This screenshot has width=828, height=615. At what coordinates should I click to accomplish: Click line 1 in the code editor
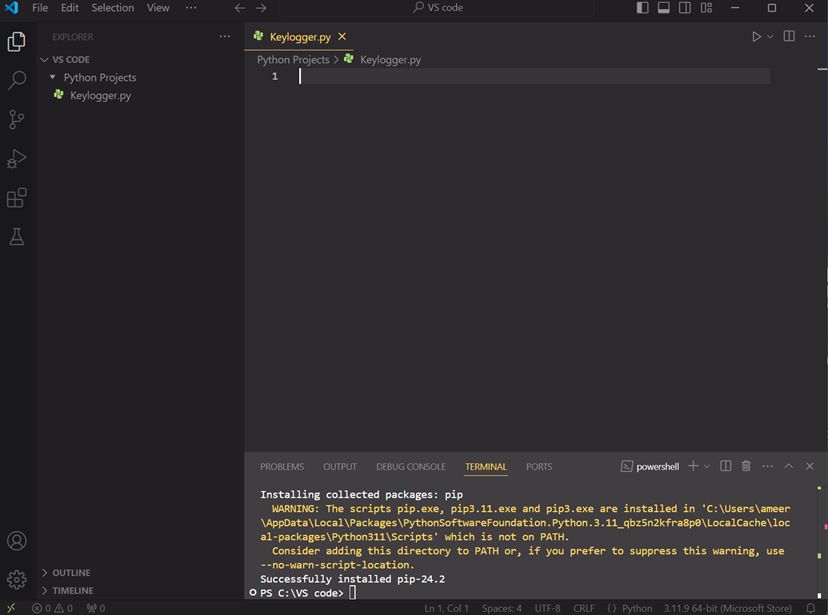pyautogui.click(x=534, y=77)
